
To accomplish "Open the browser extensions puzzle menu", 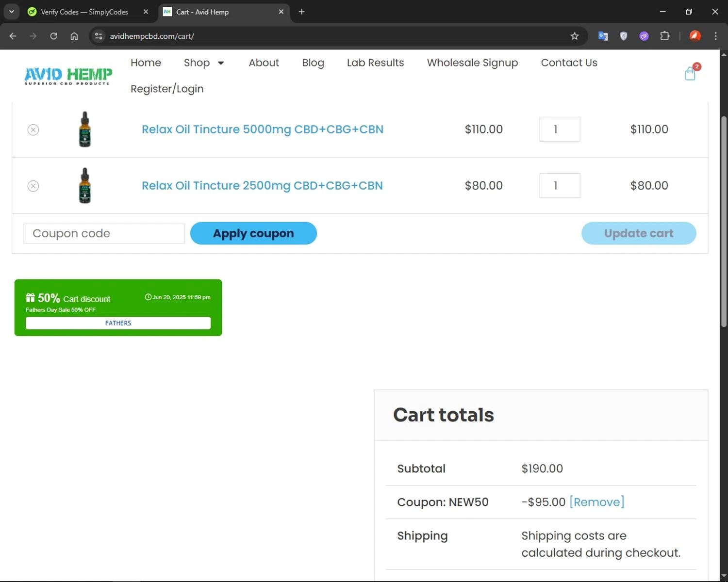I will click(x=665, y=36).
